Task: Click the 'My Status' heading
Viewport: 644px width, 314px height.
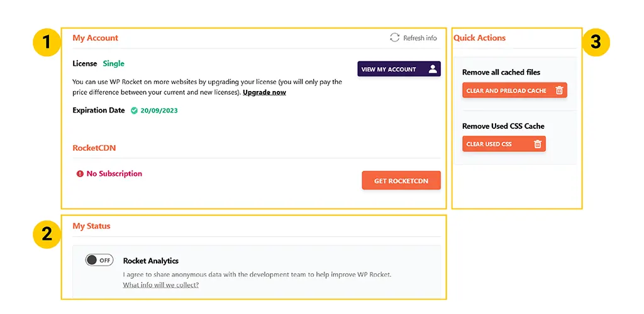Action: point(92,226)
